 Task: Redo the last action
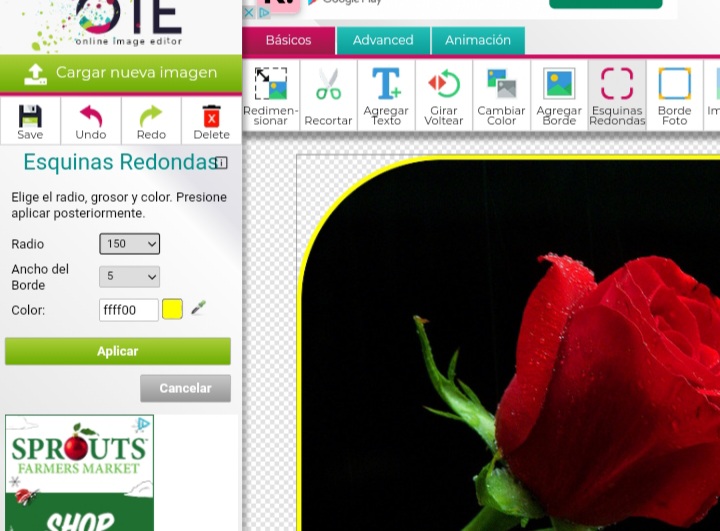[151, 121]
